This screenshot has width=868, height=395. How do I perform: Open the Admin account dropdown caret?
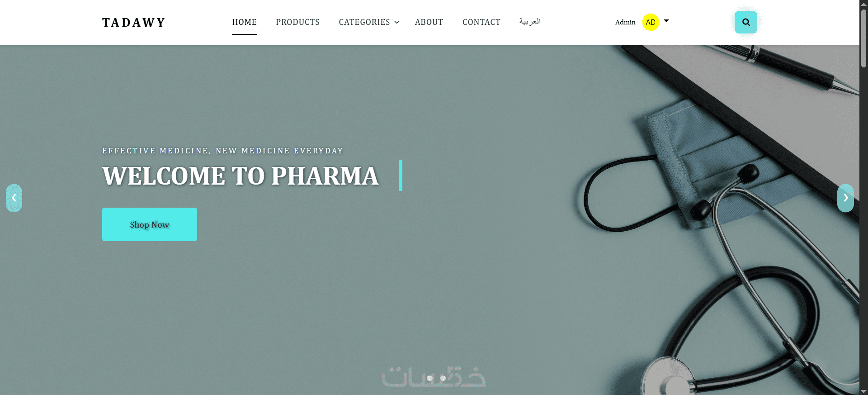click(666, 21)
